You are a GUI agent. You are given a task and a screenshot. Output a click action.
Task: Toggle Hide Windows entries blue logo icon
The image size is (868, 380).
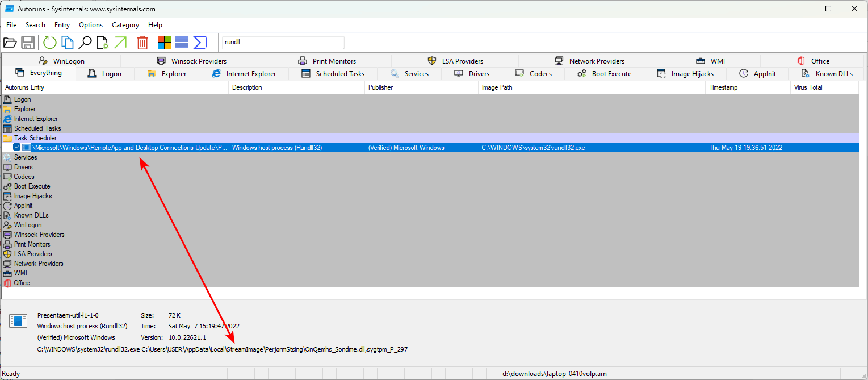182,43
